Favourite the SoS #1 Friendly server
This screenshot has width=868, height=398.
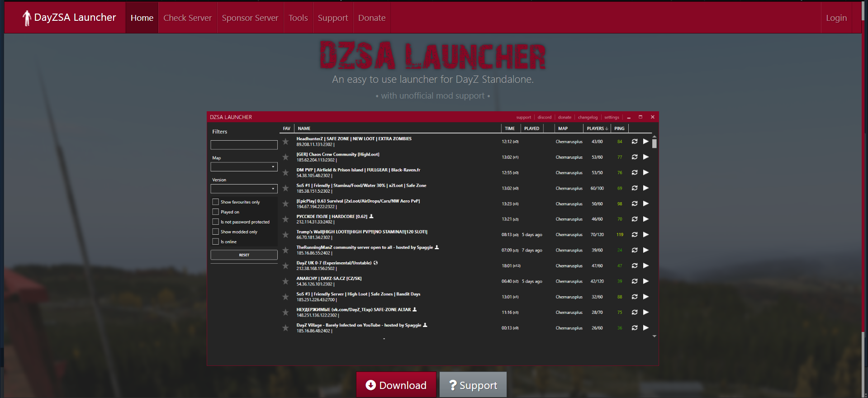click(285, 188)
